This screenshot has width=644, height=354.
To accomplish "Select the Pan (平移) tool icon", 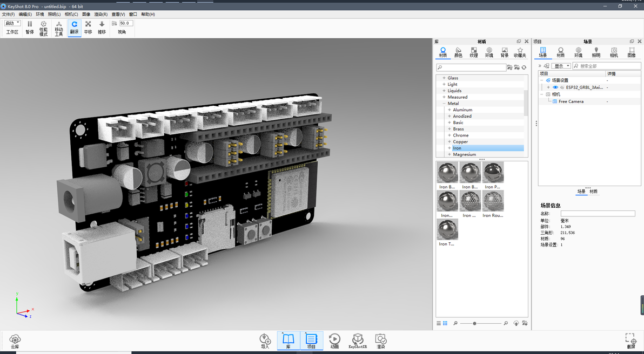I will (88, 28).
